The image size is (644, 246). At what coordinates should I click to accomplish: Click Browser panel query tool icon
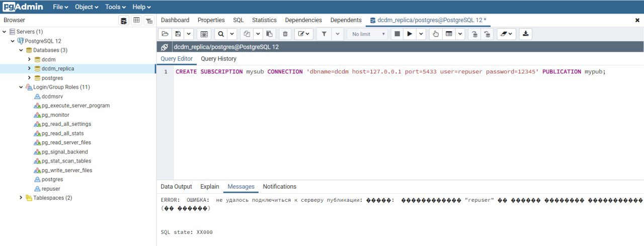point(124,20)
